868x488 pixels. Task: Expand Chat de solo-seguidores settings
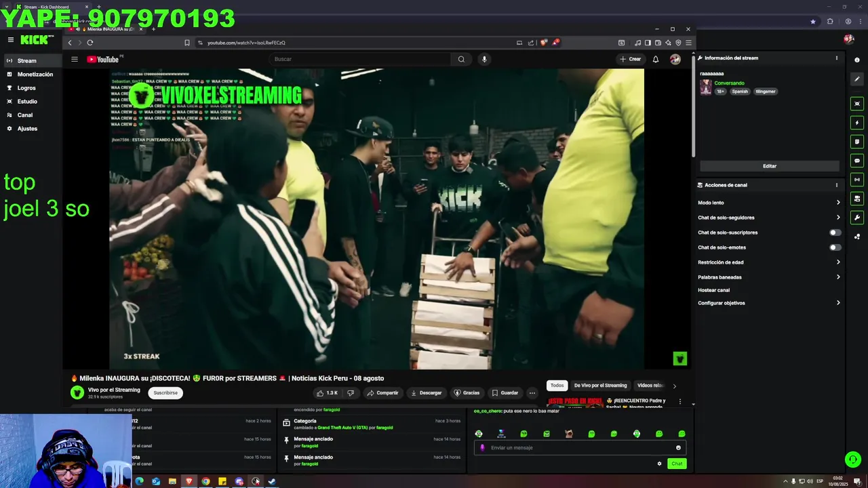pos(769,218)
